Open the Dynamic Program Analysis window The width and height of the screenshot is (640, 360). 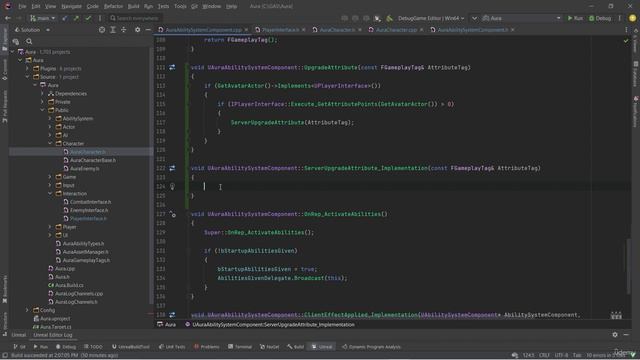(x=371, y=347)
